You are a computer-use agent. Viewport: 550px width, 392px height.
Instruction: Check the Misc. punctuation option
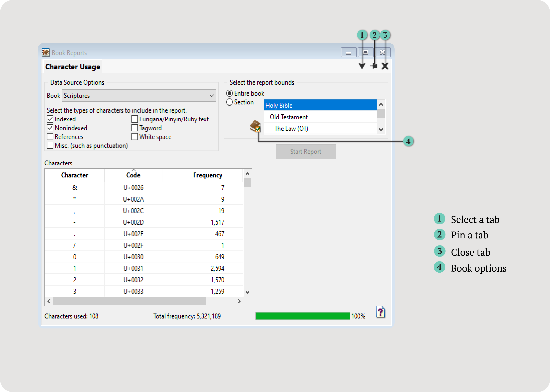[x=50, y=146]
